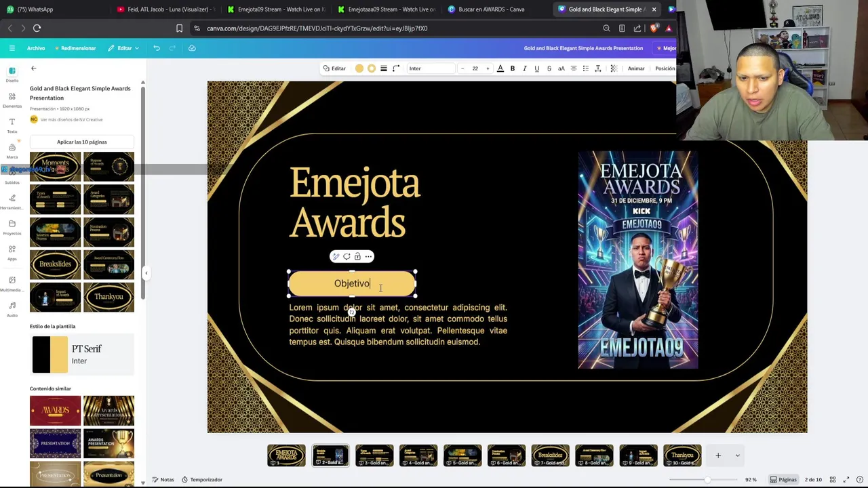This screenshot has height=488, width=868.
Task: Open the corner rounding option
Action: point(396,68)
